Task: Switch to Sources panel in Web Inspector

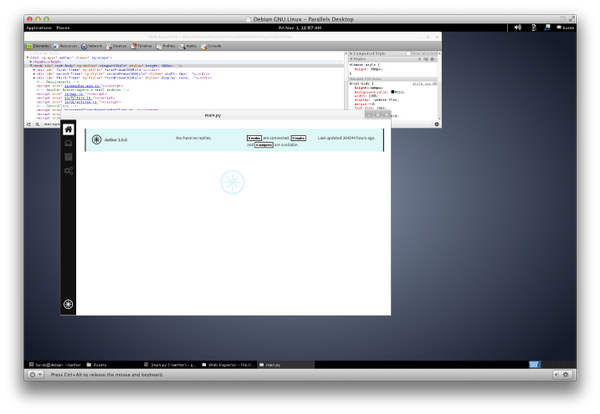Action: (x=116, y=46)
